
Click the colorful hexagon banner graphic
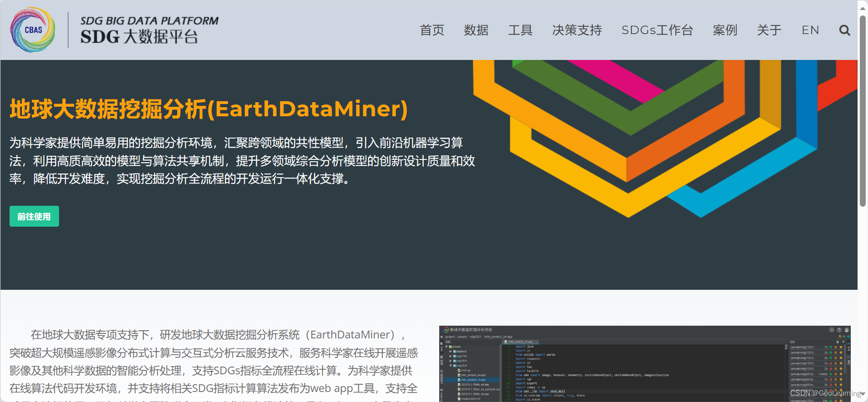point(665,139)
